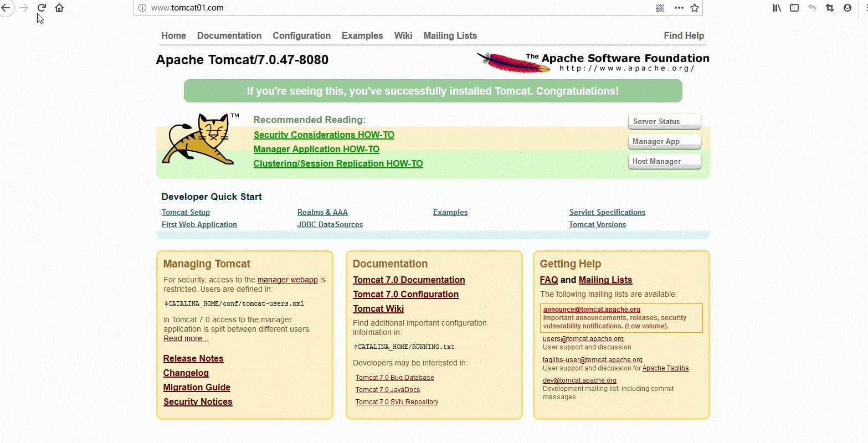868x443 pixels.
Task: Open Clustering/Session Replication HOW-TO link
Action: 338,163
